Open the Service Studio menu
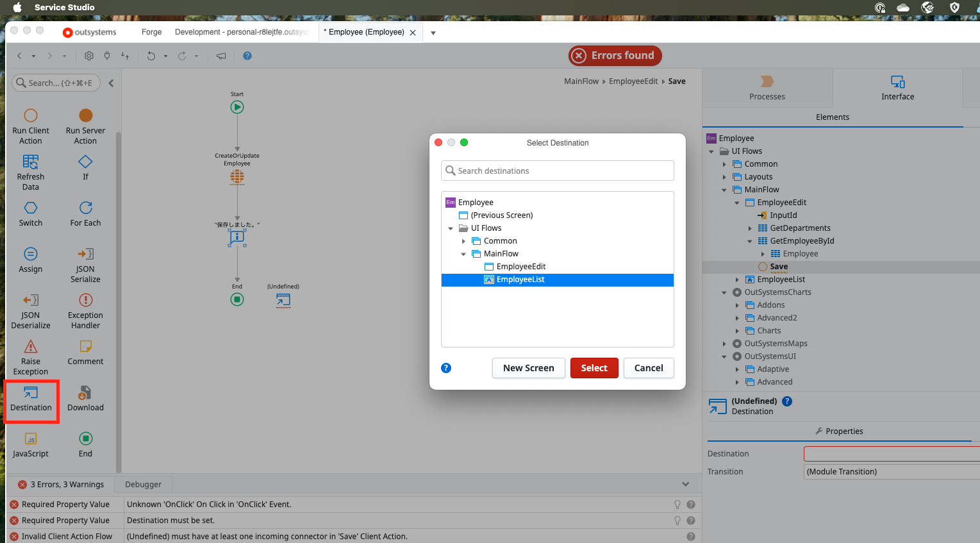Viewport: 980px width, 543px height. [64, 7]
